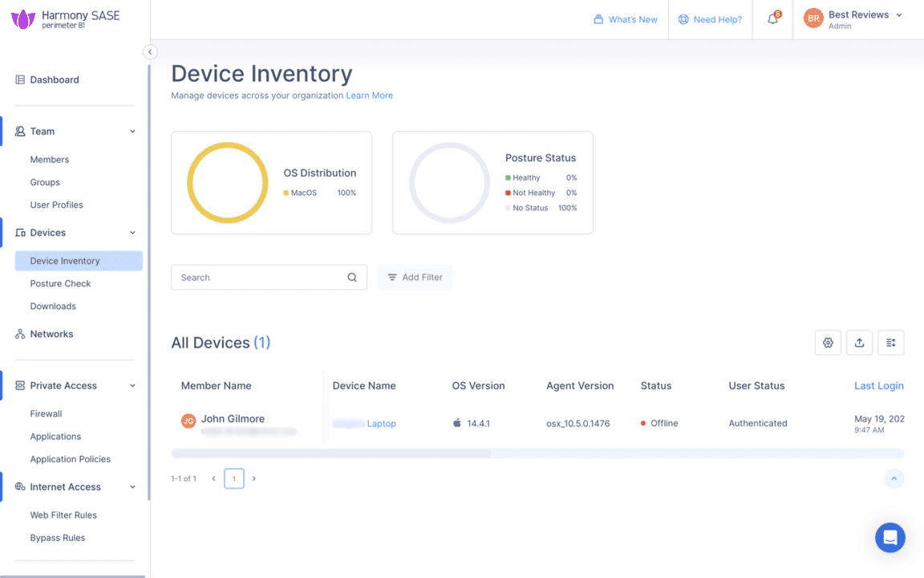The height and width of the screenshot is (578, 924).
Task: Click the scroll-to-top arrow button
Action: 894,478
